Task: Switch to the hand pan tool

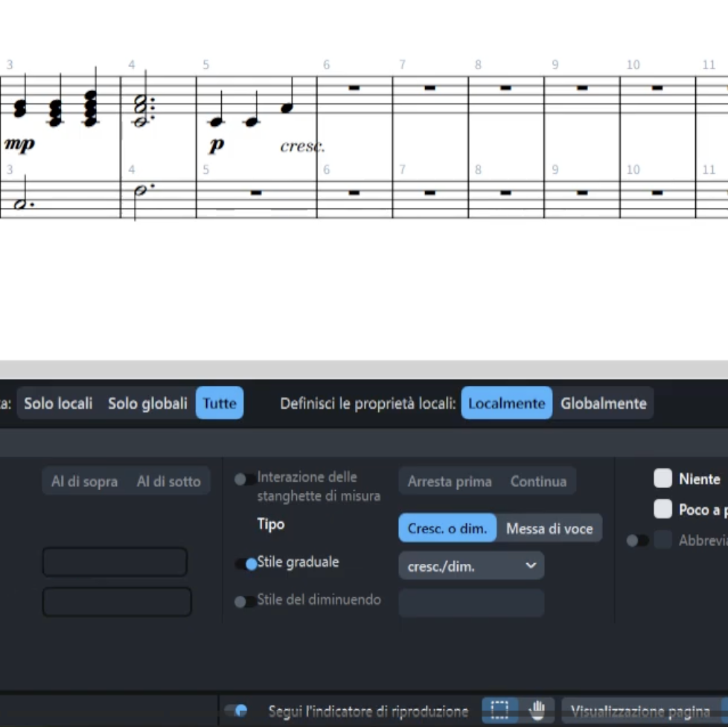Action: (537, 711)
